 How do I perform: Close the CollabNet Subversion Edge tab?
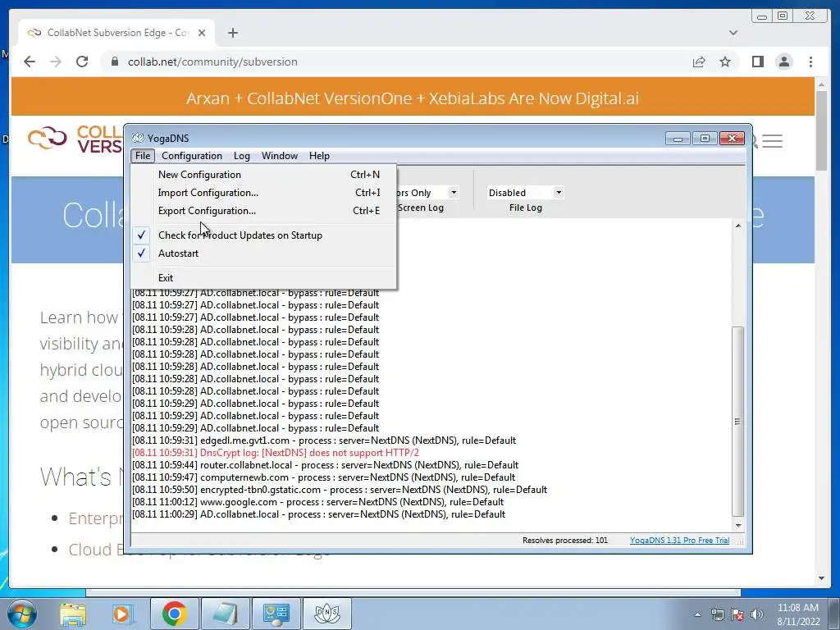click(x=202, y=33)
